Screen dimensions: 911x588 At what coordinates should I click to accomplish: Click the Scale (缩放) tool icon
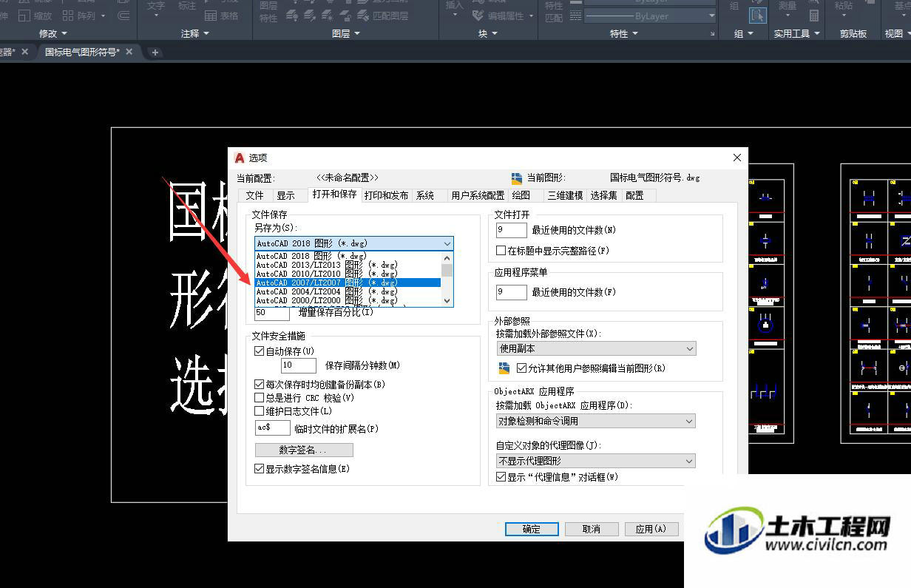(24, 15)
